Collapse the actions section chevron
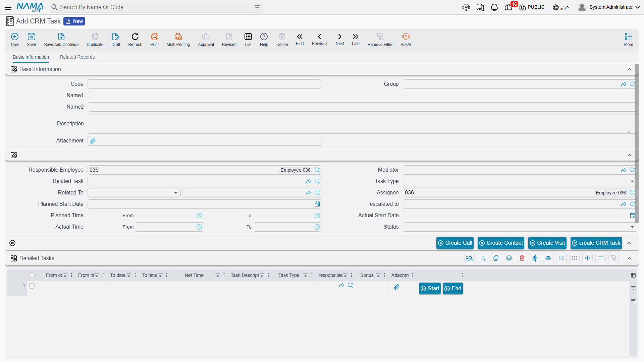This screenshot has height=362, width=644. pyautogui.click(x=630, y=243)
